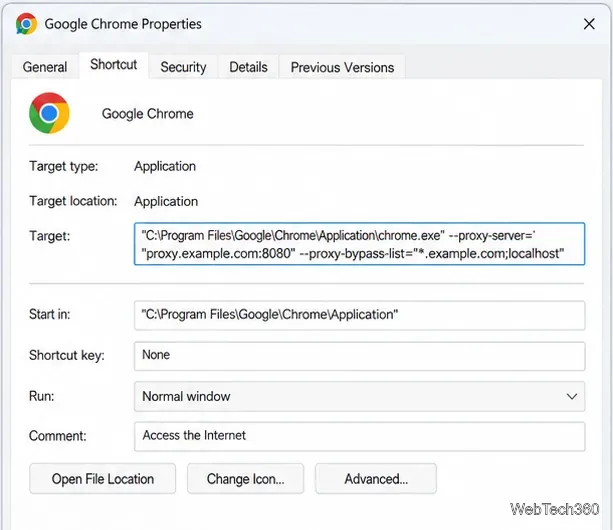Click the Target location value Application

[166, 202]
